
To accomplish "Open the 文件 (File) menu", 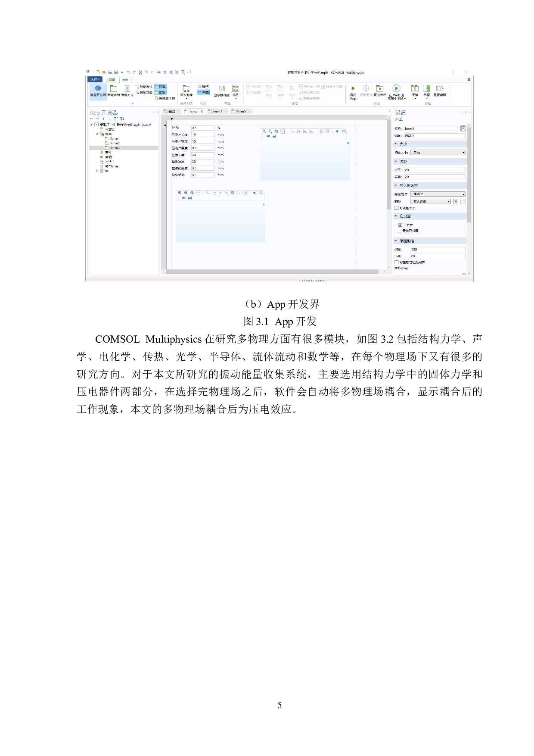I will coord(94,80).
